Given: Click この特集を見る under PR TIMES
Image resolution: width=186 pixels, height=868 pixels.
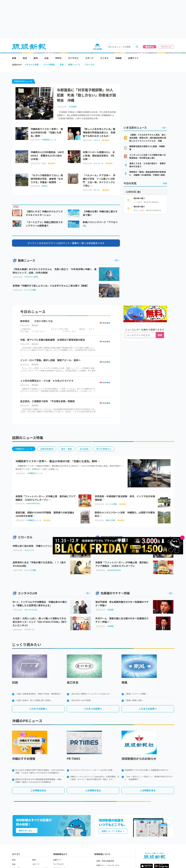Looking at the screenshot, I should [x=93, y=790].
